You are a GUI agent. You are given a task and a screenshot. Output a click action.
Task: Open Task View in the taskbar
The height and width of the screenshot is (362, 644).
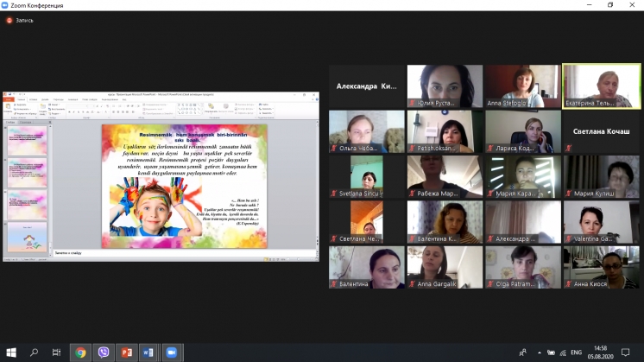57,352
